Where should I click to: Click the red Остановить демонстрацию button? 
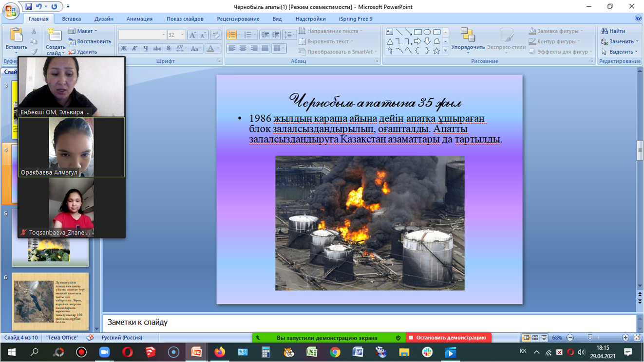448,338
